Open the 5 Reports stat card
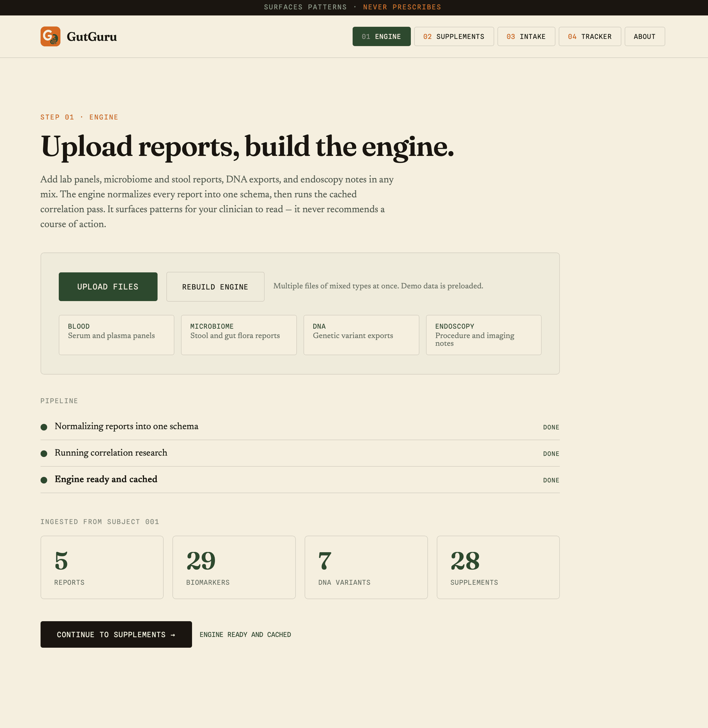The width and height of the screenshot is (708, 728). point(102,567)
